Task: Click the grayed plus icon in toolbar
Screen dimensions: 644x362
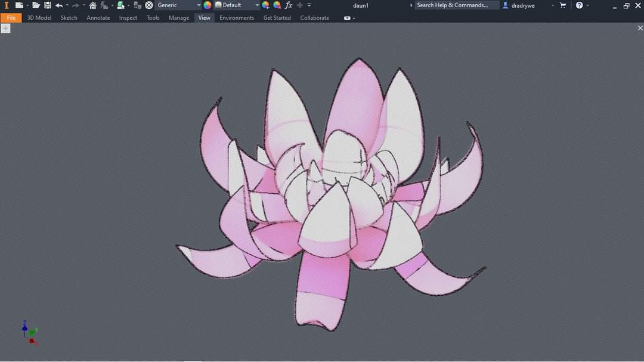Action: click(x=300, y=5)
